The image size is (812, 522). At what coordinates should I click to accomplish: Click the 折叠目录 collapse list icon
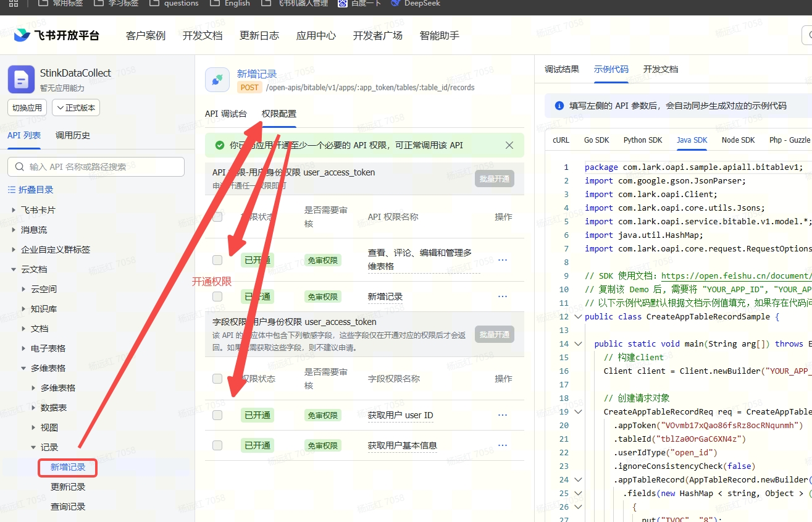click(x=11, y=190)
